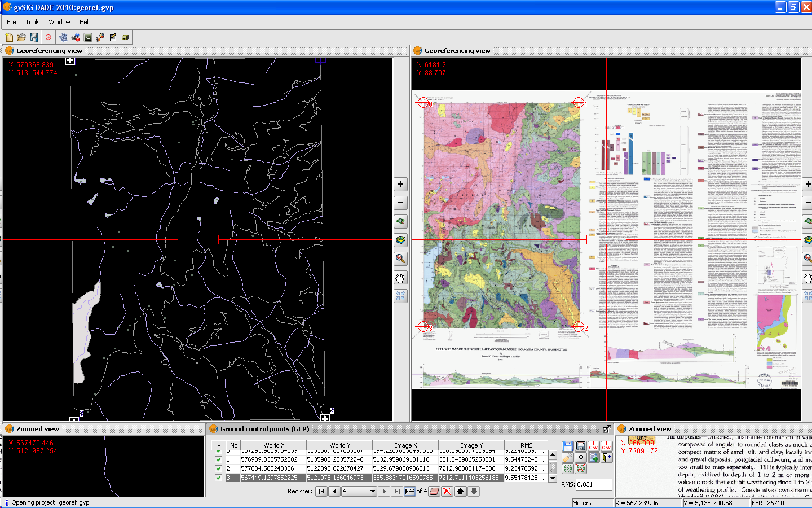Screen dimensions: 812x508
Task: Click the save GCP floppy disk icon
Action: (x=567, y=446)
